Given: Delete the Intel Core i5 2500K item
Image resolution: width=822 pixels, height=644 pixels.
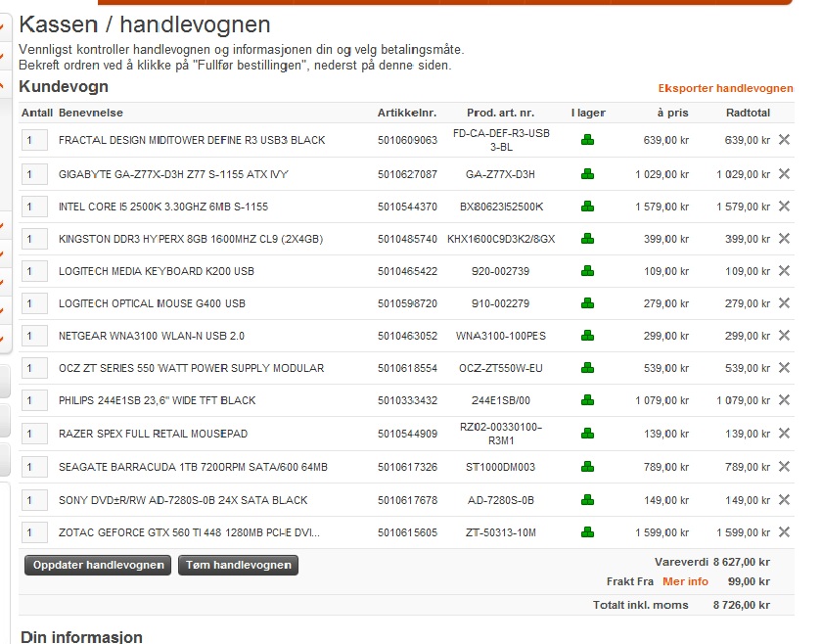Looking at the screenshot, I should [x=784, y=207].
